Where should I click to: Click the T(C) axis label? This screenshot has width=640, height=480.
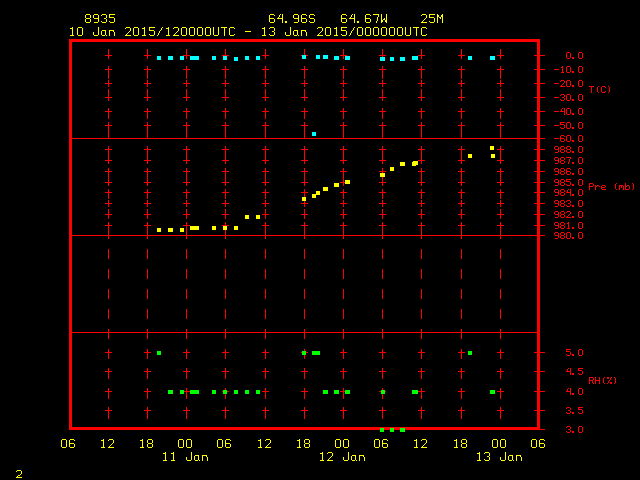[x=600, y=89]
